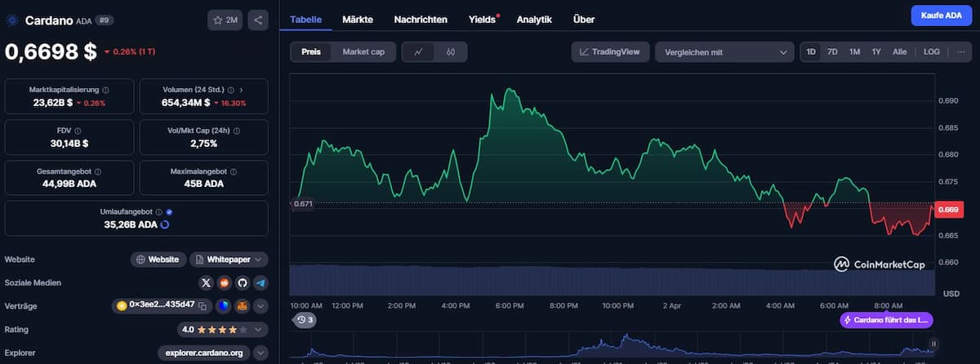Switch to the Analytik tab
Image resolution: width=980 pixels, height=364 pixels.
[534, 19]
